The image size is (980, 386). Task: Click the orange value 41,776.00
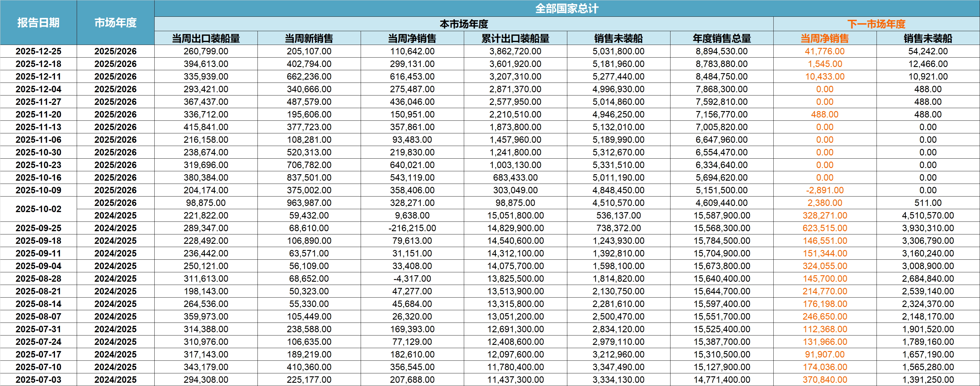click(825, 51)
